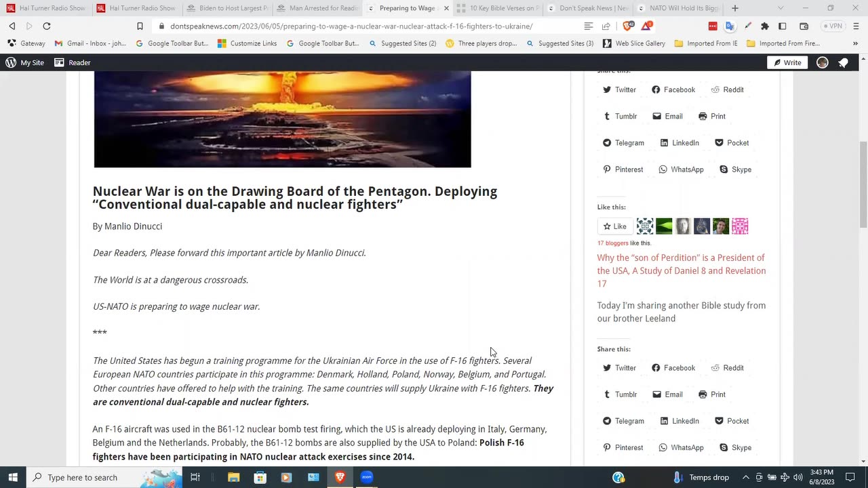Click the VPN button in the toolbar
This screenshot has height=488, width=868.
[833, 26]
